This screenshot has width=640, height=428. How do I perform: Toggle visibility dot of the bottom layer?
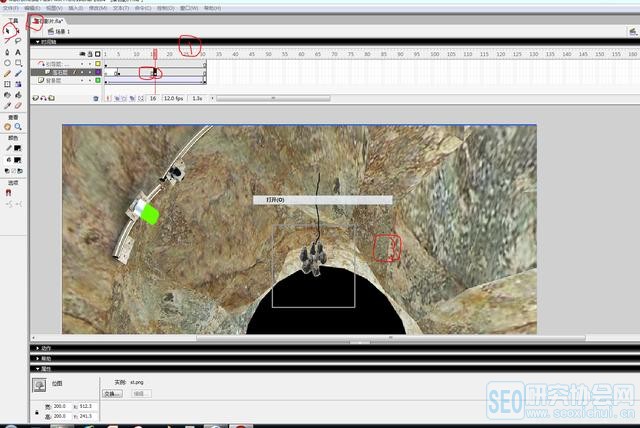pyautogui.click(x=82, y=80)
